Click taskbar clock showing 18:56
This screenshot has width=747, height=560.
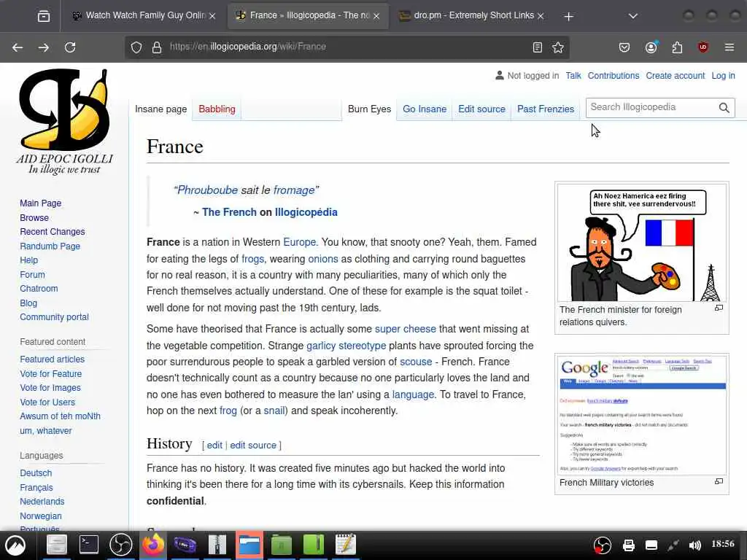[x=723, y=544]
